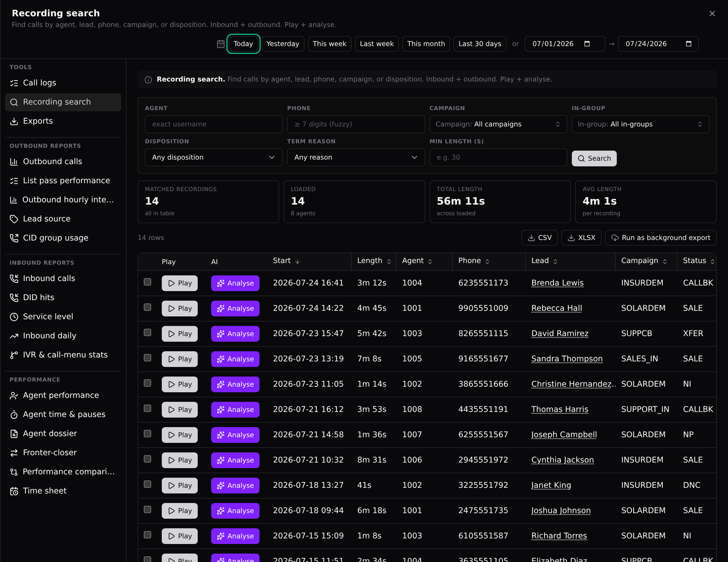
Task: Click the Agent performance person icon
Action: click(x=14, y=396)
